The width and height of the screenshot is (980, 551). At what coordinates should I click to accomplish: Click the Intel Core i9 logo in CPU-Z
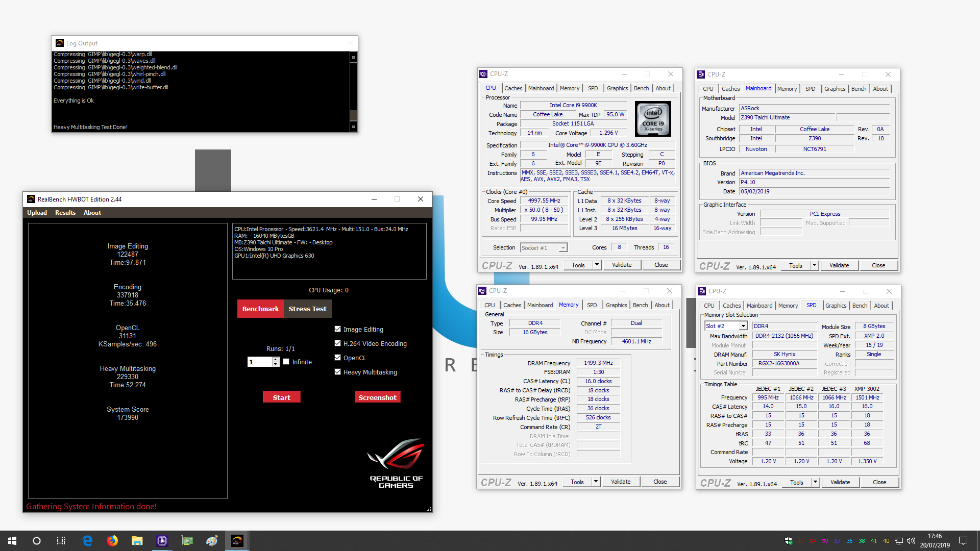(x=653, y=119)
